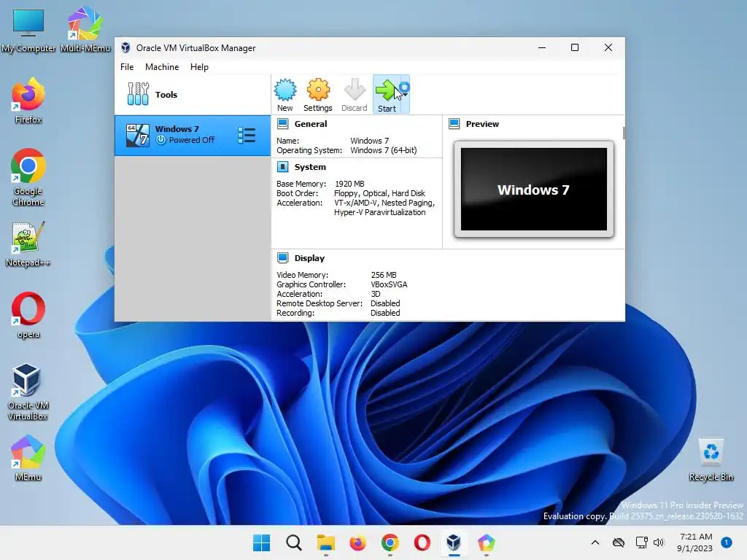
Task: Click the Firefox taskbar icon
Action: [x=357, y=542]
